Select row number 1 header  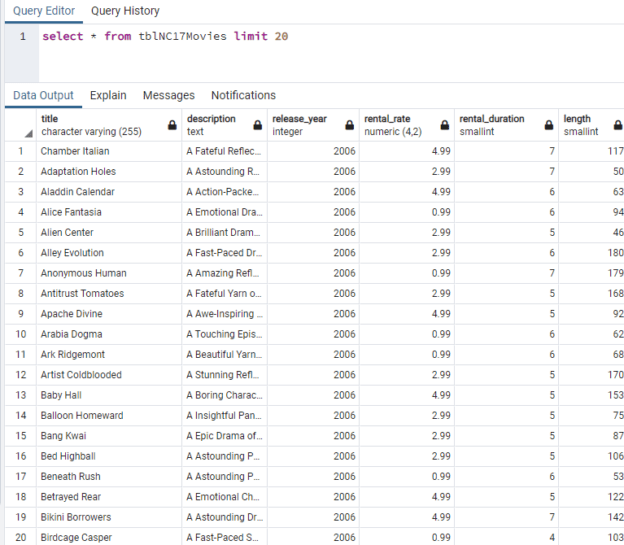tap(21, 151)
